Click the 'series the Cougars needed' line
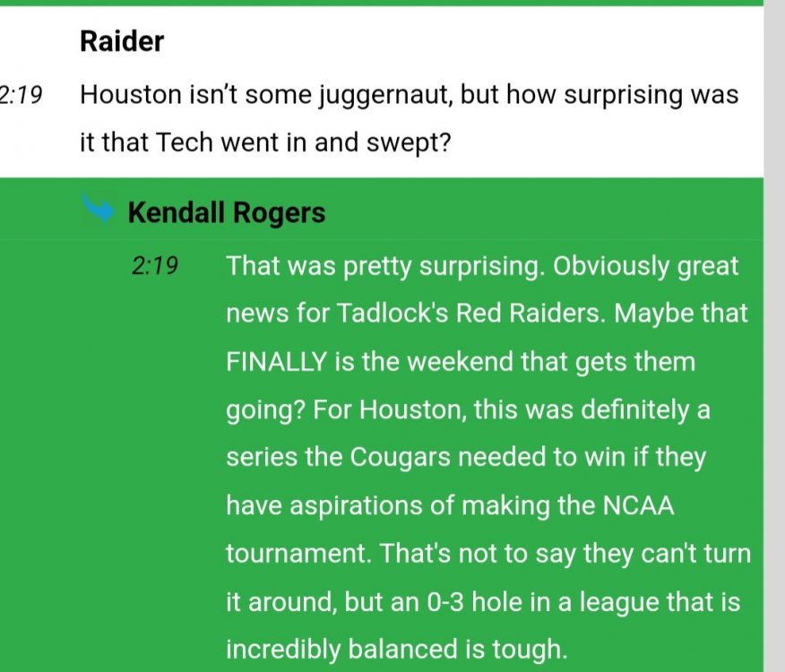The height and width of the screenshot is (672, 785). tap(466, 457)
